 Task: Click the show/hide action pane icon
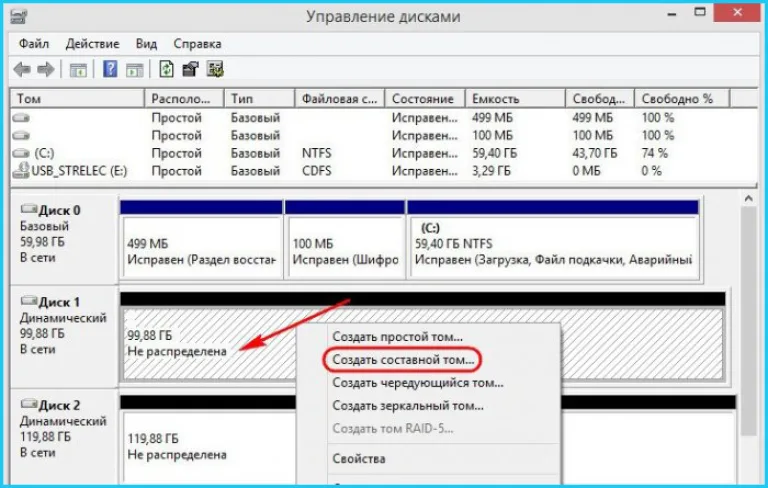pyautogui.click(x=135, y=70)
